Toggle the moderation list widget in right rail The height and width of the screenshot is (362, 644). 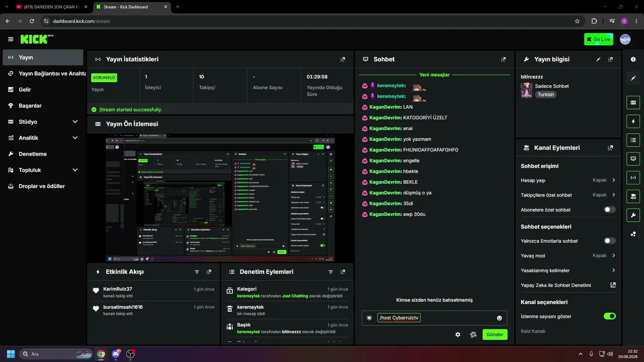coord(633,140)
